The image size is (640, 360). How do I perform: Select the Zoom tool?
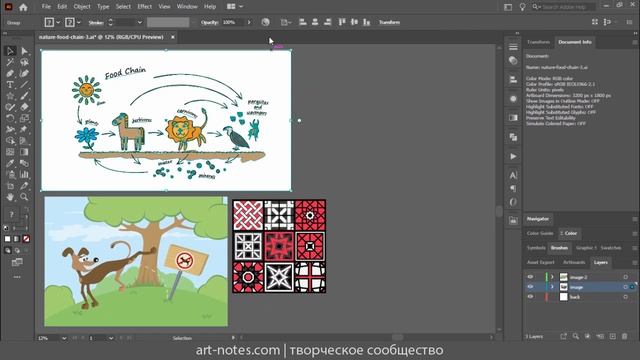coord(24,197)
